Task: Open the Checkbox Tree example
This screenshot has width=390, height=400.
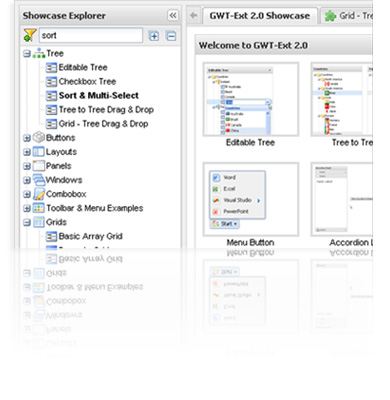Action: tap(87, 81)
